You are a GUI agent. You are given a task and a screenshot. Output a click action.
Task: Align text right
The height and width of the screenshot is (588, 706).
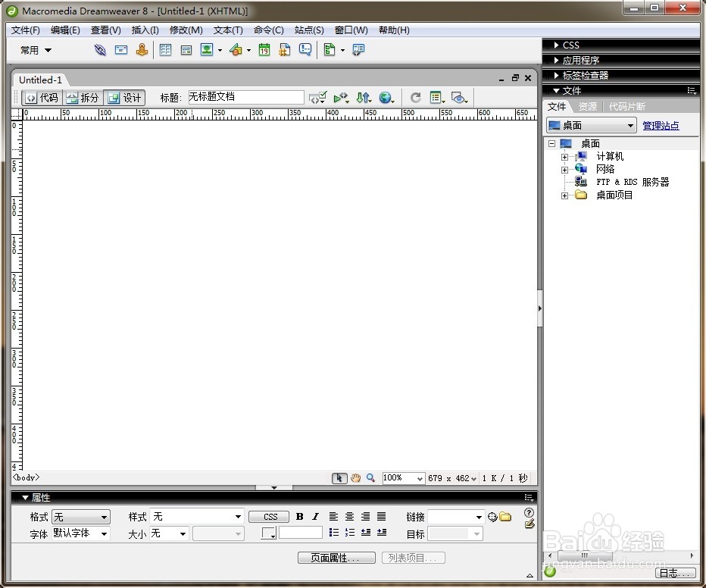[366, 517]
